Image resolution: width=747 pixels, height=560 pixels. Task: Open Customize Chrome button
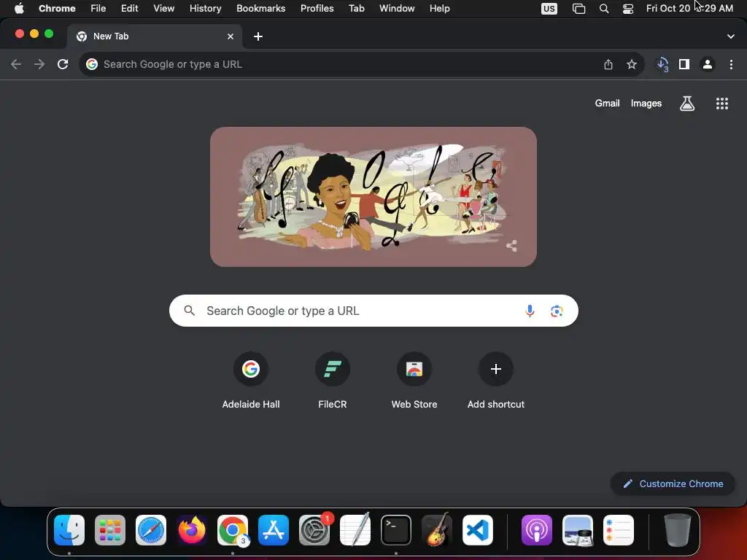tap(673, 484)
